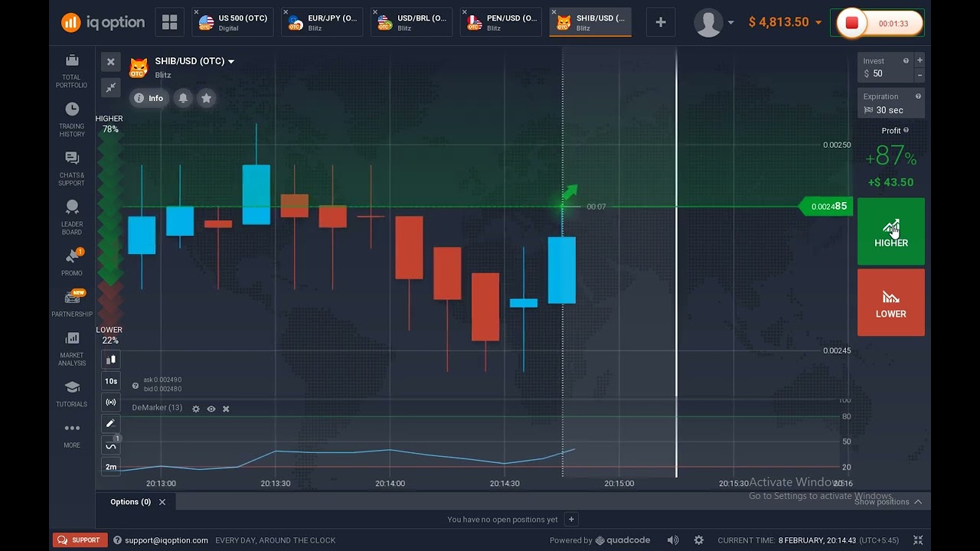Open DeMarker indicator settings gear
Viewport: 980px width, 551px height.
tap(196, 409)
